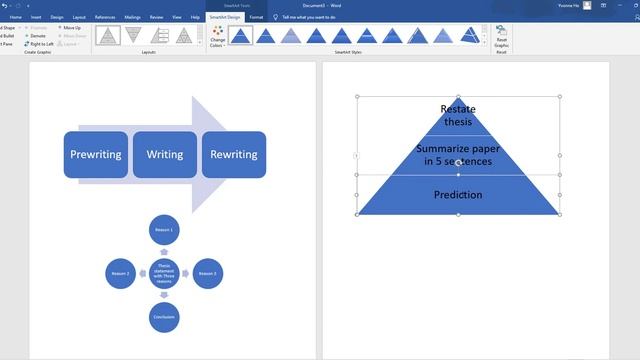The image size is (640, 360).
Task: Apply the tilted 3-D pyramid SmartArt style
Action: (x=470, y=36)
